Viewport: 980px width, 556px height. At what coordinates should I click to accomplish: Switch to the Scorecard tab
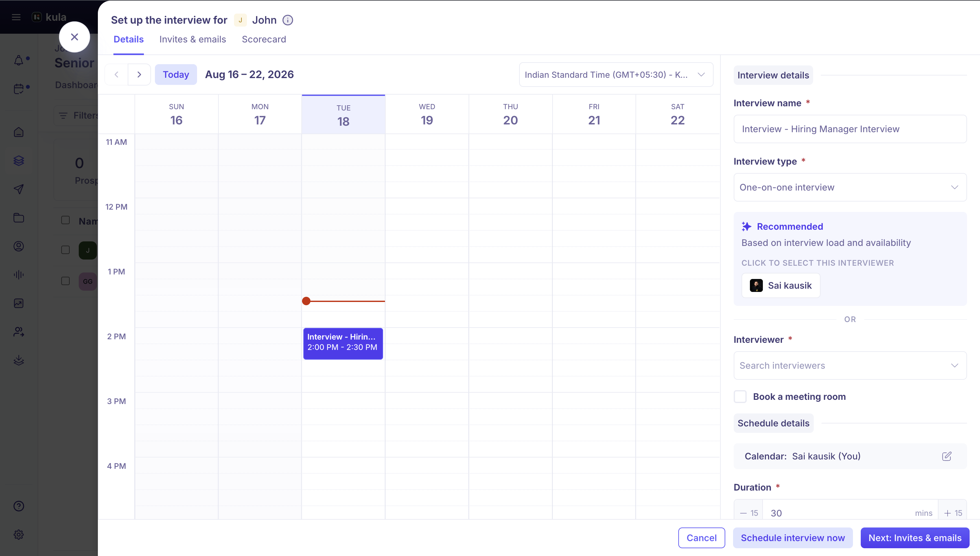pos(264,39)
